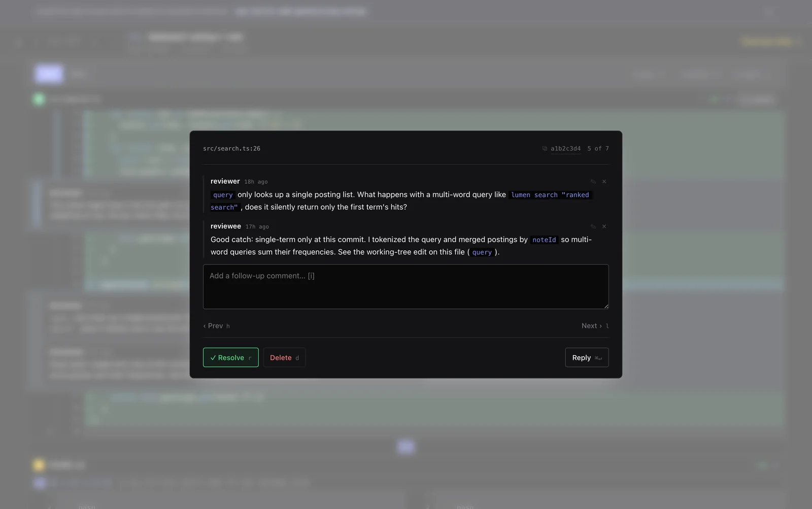Resolve this comment thread
Image resolution: width=812 pixels, height=509 pixels.
click(x=230, y=357)
